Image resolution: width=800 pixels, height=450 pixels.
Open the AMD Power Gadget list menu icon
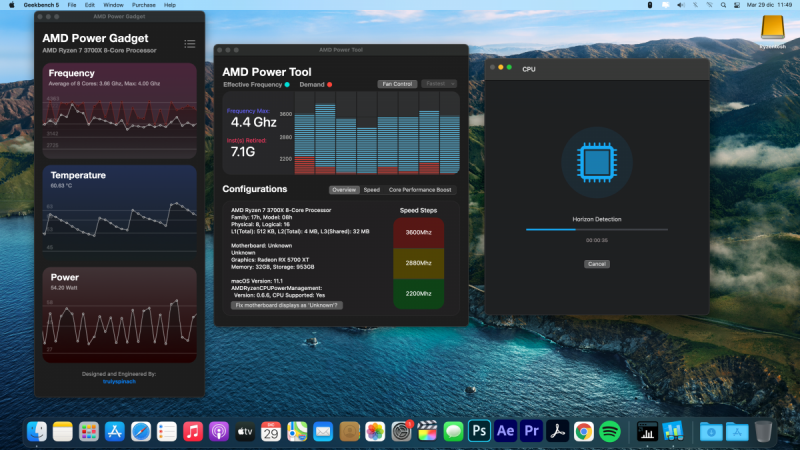point(190,44)
